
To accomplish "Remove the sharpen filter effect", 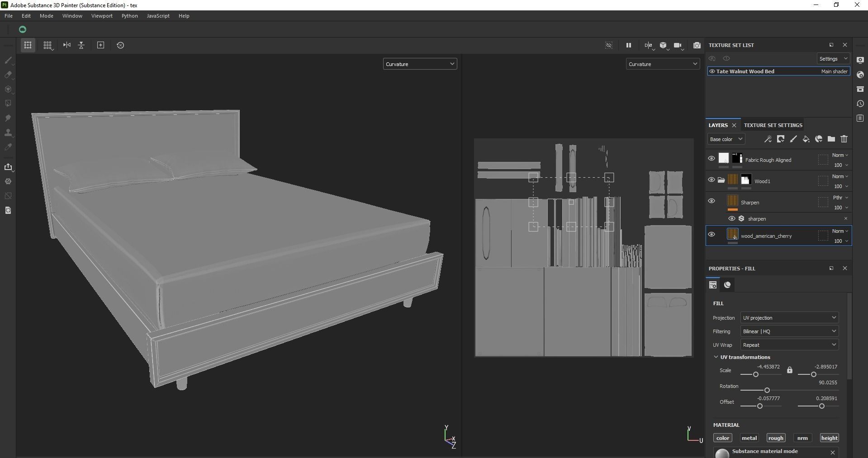I will pyautogui.click(x=845, y=218).
